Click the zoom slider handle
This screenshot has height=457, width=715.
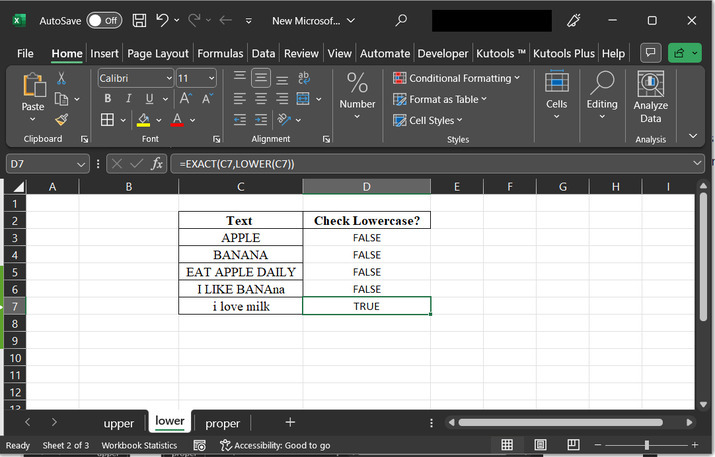pyautogui.click(x=647, y=445)
